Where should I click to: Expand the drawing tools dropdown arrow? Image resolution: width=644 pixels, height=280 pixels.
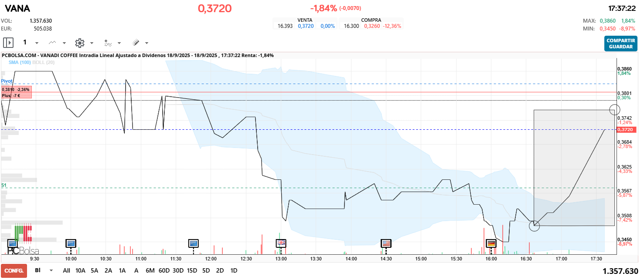[147, 43]
